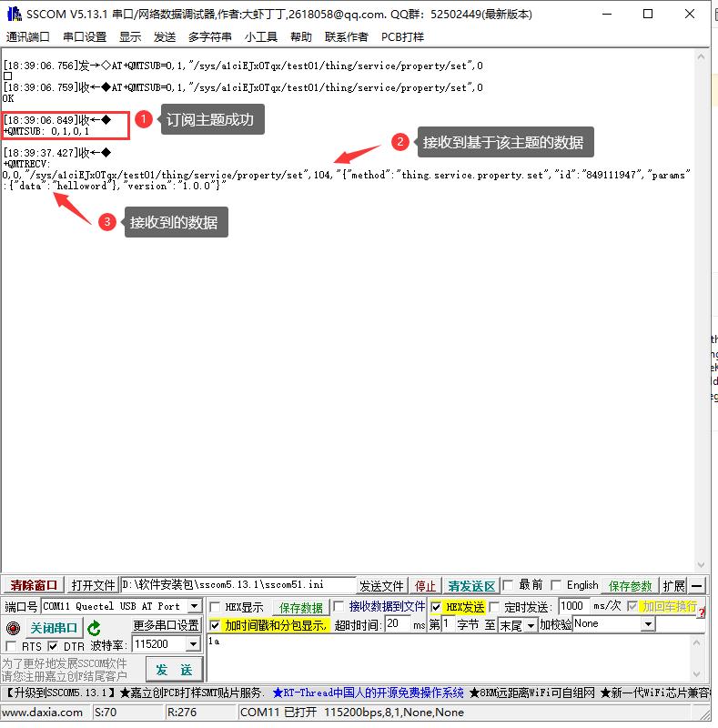Enable the HEX显示 checkbox
Screen dimensions: 718x728
point(215,607)
